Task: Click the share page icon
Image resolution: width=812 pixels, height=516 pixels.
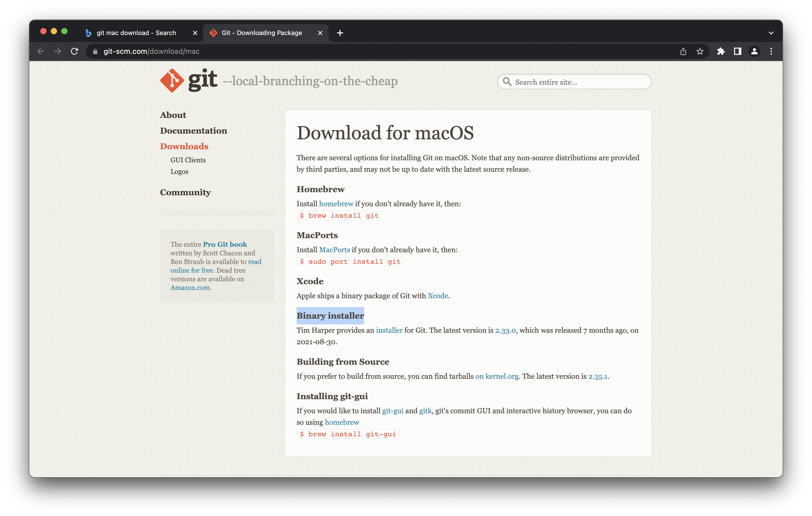Action: (683, 51)
